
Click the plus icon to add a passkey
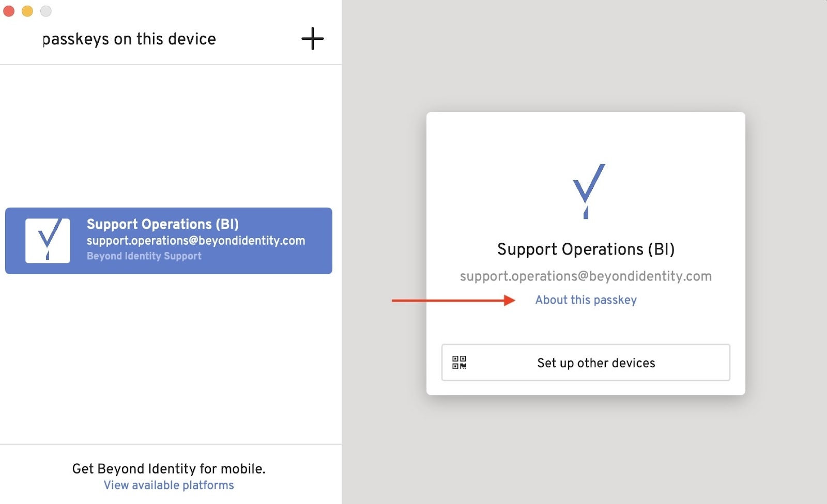pos(313,39)
